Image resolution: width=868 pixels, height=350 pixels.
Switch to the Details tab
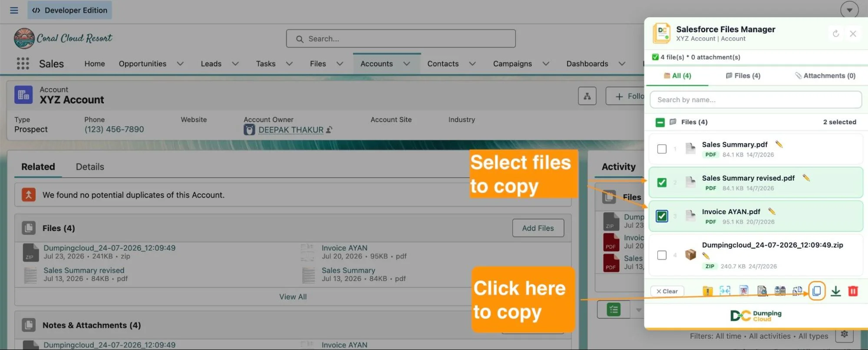click(90, 167)
